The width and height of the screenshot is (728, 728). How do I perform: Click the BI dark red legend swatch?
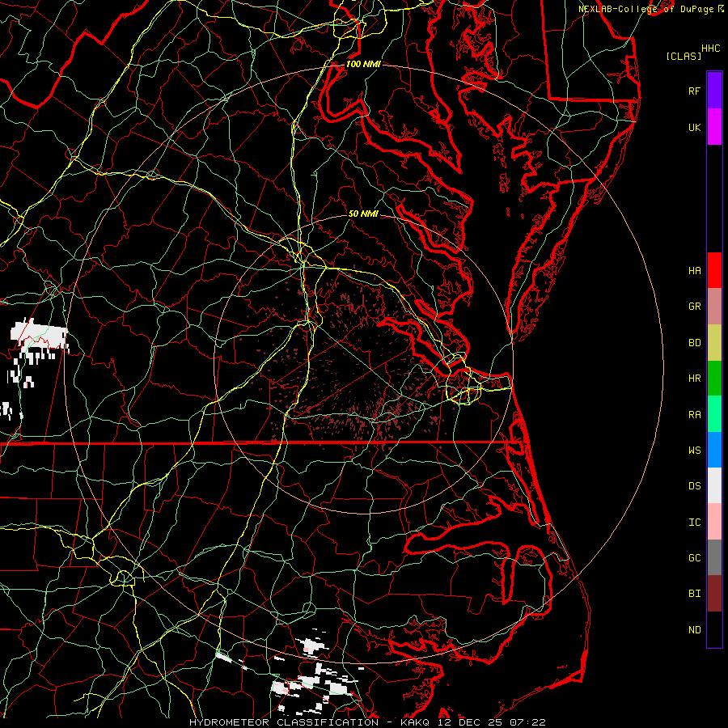click(x=714, y=594)
